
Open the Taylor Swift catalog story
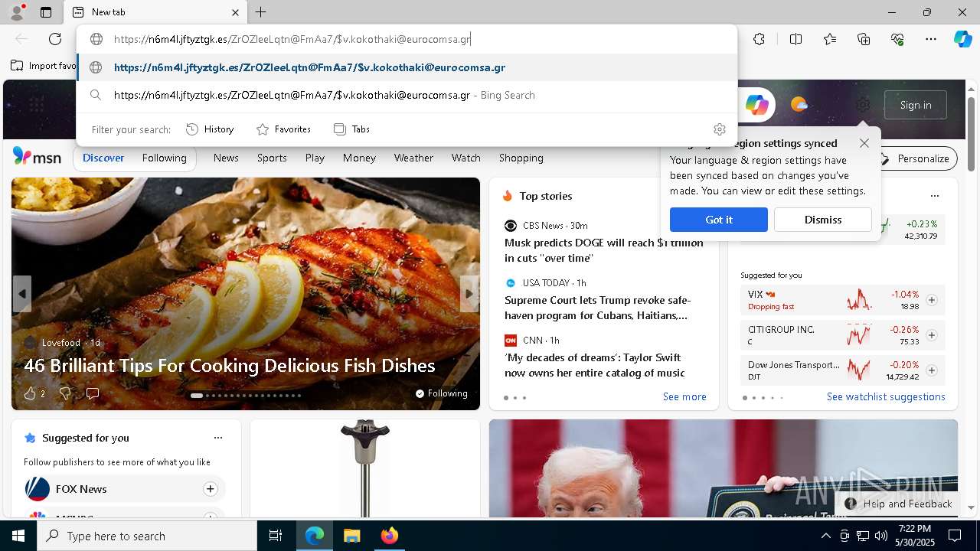pos(595,365)
